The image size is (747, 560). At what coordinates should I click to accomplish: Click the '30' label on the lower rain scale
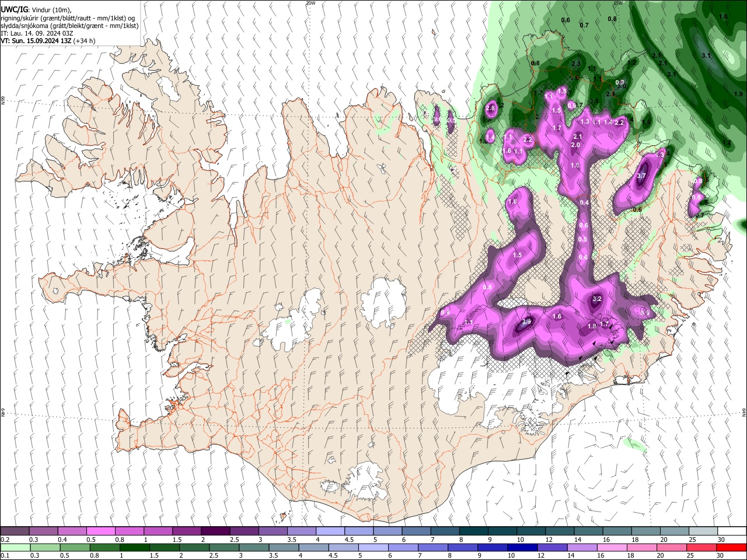pyautogui.click(x=721, y=555)
